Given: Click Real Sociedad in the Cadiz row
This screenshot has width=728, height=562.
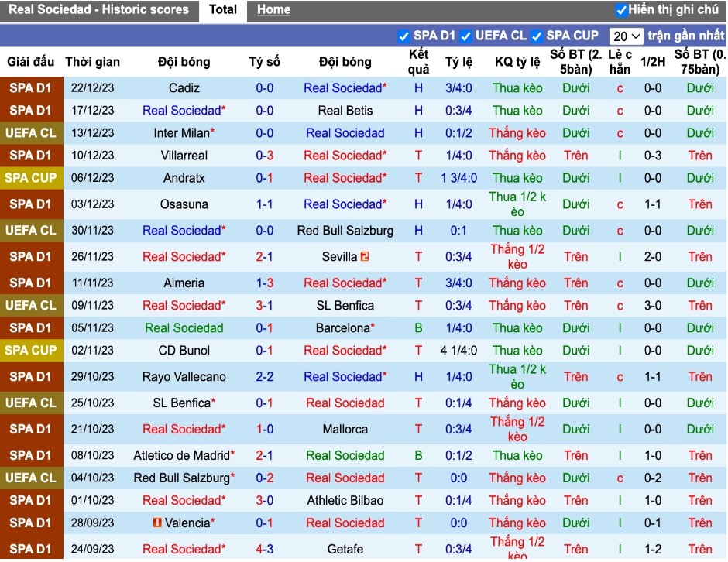Looking at the screenshot, I should pos(345,87).
